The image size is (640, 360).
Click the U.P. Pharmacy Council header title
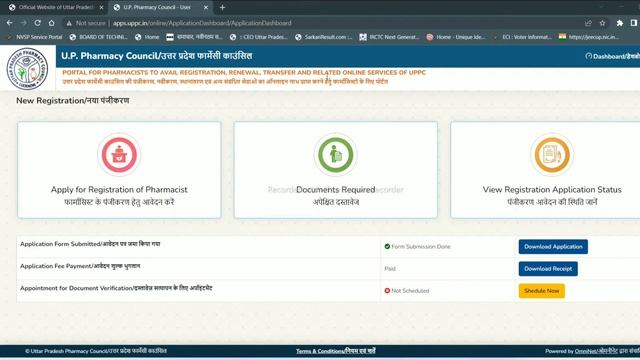click(156, 56)
